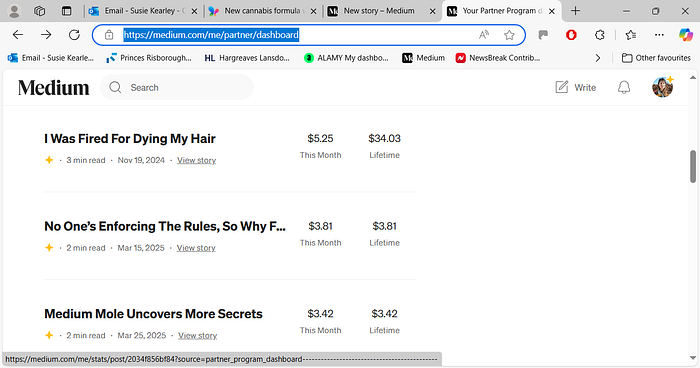
Task: Reload the current page
Action: coord(74,35)
